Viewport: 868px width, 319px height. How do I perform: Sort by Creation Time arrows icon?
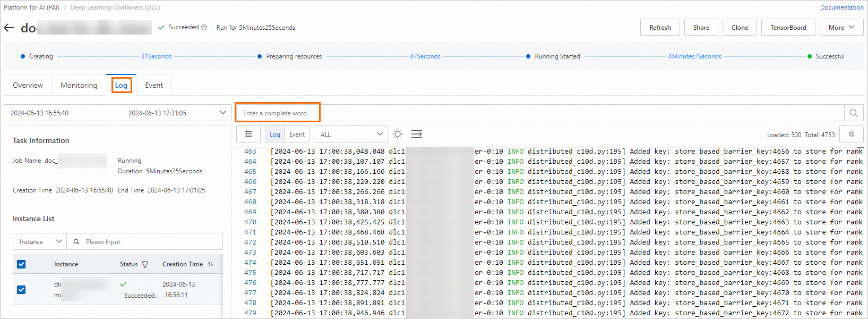pyautogui.click(x=210, y=264)
